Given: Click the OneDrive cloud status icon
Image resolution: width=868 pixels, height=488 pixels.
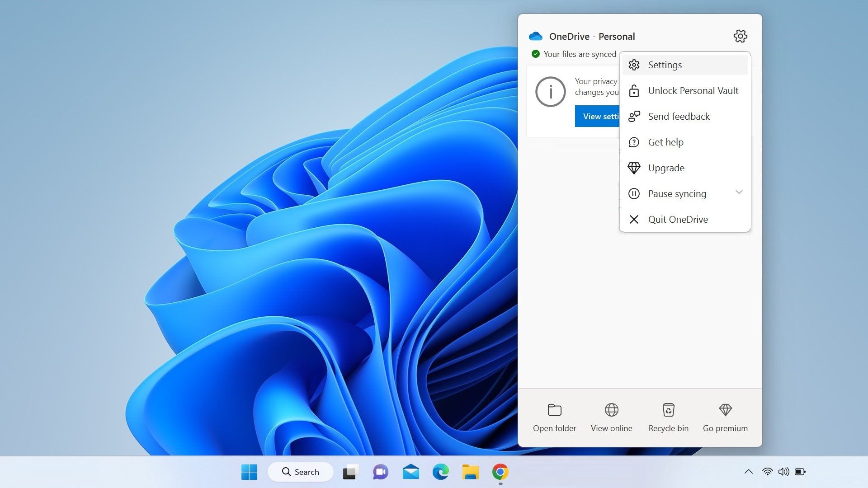Looking at the screenshot, I should pyautogui.click(x=536, y=36).
